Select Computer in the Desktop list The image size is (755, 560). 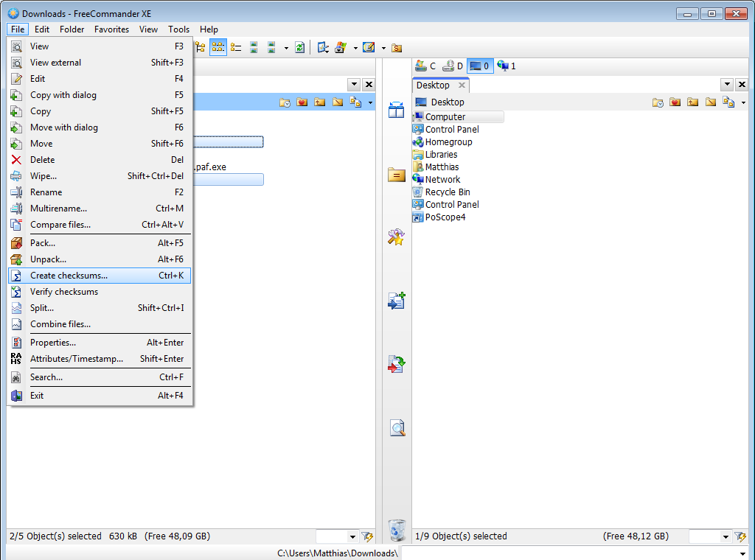tap(458, 117)
